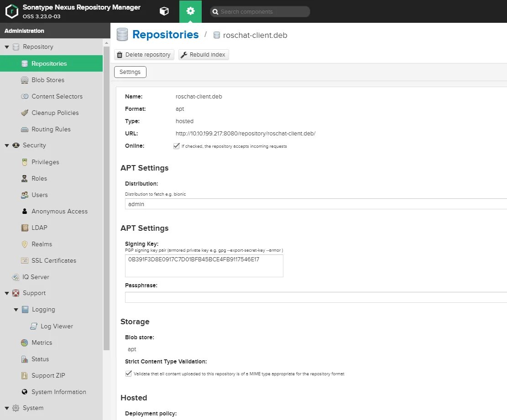Collapse the Repository tree section
This screenshot has height=420, width=507.
tap(7, 47)
